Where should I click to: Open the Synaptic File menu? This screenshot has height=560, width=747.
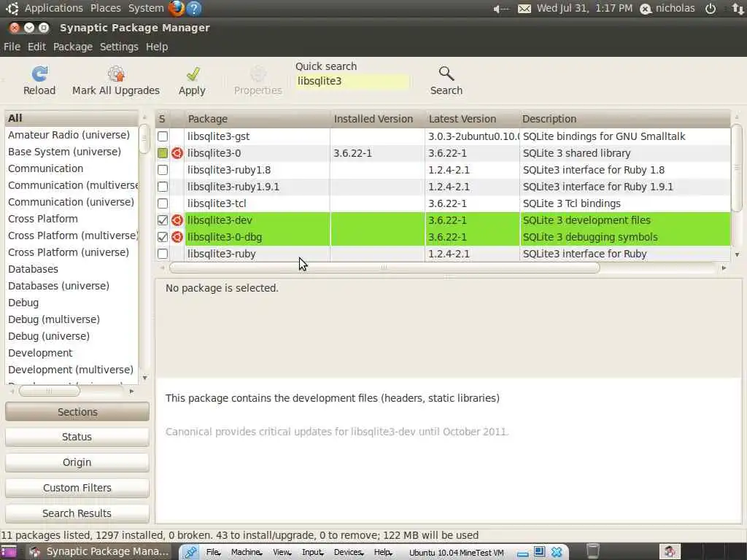point(12,47)
